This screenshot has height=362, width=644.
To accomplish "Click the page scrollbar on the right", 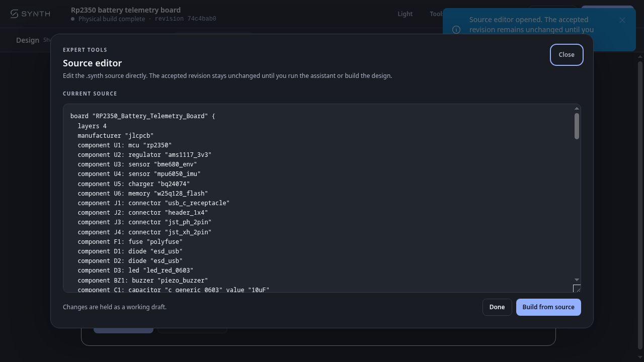I will tap(640, 205).
